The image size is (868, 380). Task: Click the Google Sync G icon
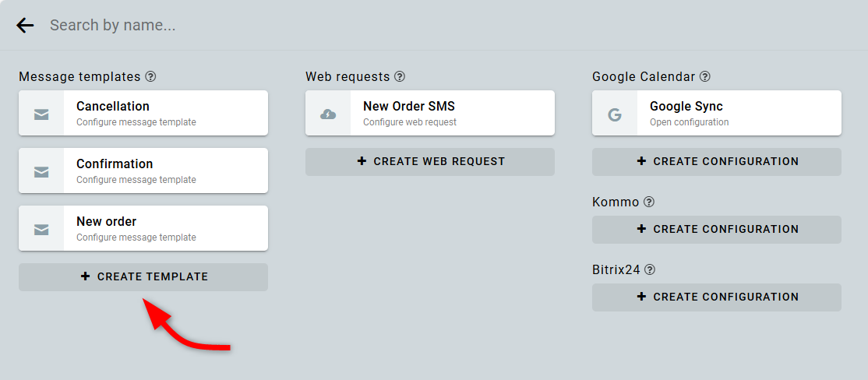615,114
